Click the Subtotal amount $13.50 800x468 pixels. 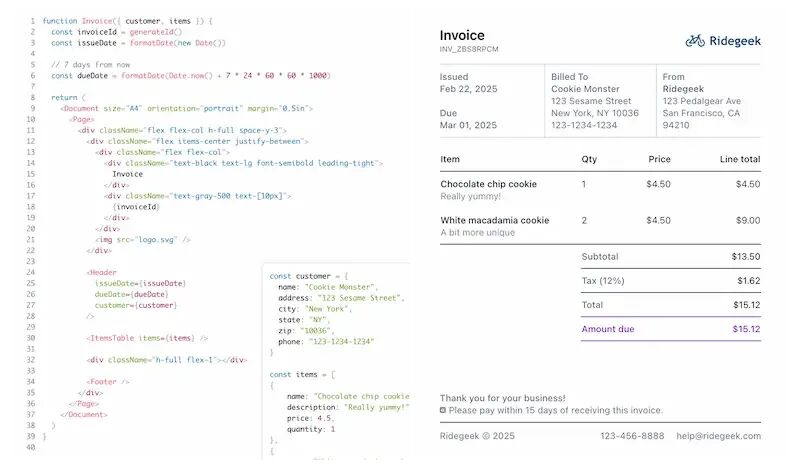coord(746,257)
